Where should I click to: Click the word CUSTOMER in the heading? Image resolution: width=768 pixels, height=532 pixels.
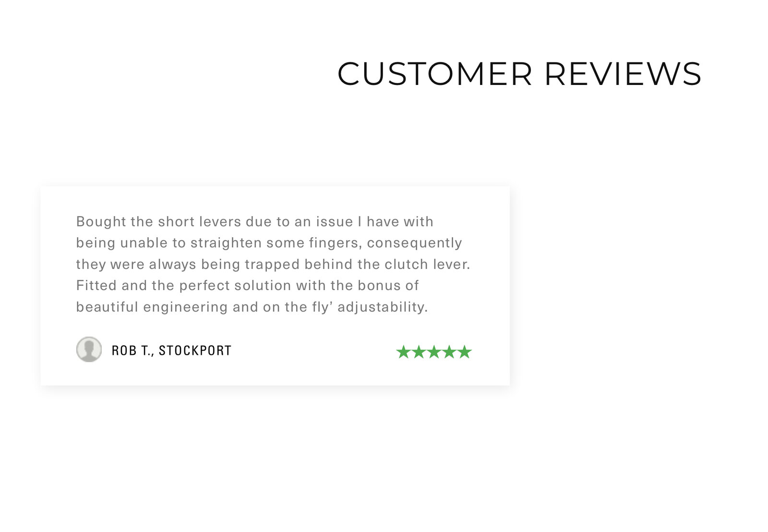click(435, 74)
